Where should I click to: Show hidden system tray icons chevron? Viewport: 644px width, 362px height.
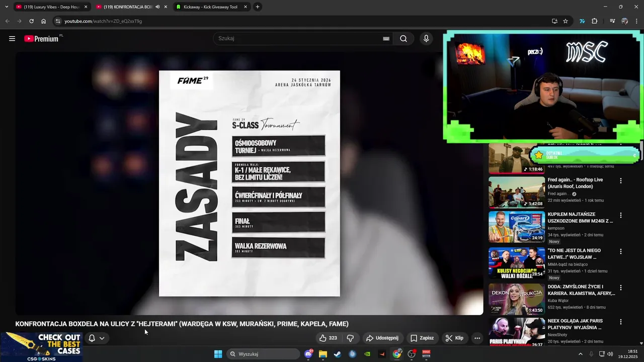[580, 354]
